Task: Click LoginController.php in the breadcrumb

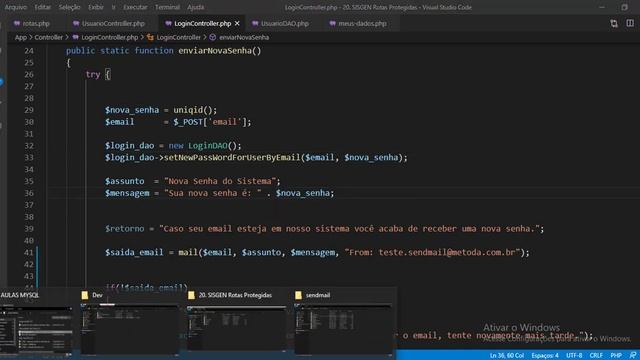Action: point(109,37)
